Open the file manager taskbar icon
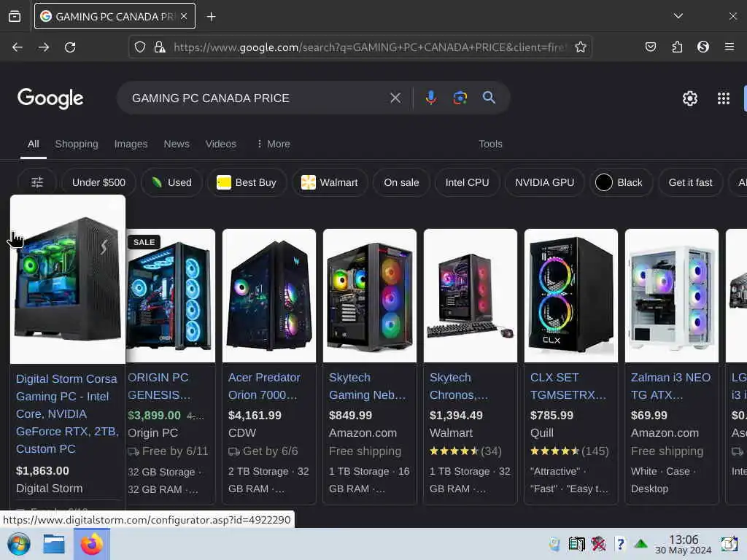 pos(54,544)
